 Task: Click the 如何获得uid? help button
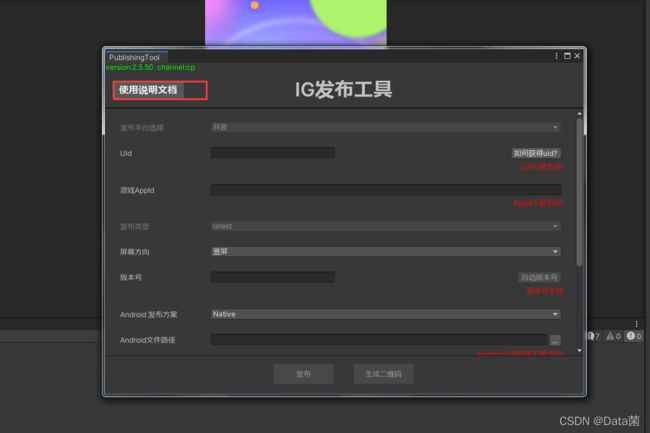536,153
